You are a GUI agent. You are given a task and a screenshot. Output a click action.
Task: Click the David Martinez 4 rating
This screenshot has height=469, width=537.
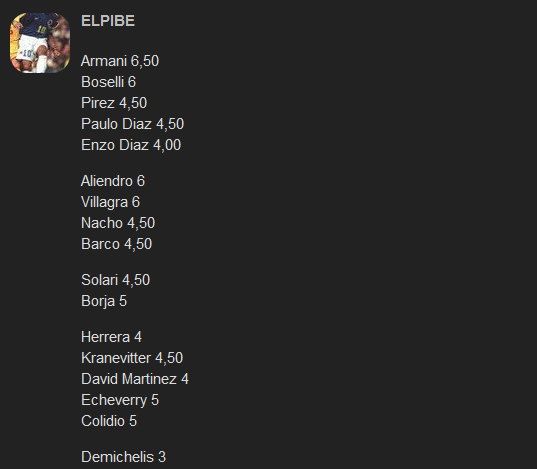[135, 379]
